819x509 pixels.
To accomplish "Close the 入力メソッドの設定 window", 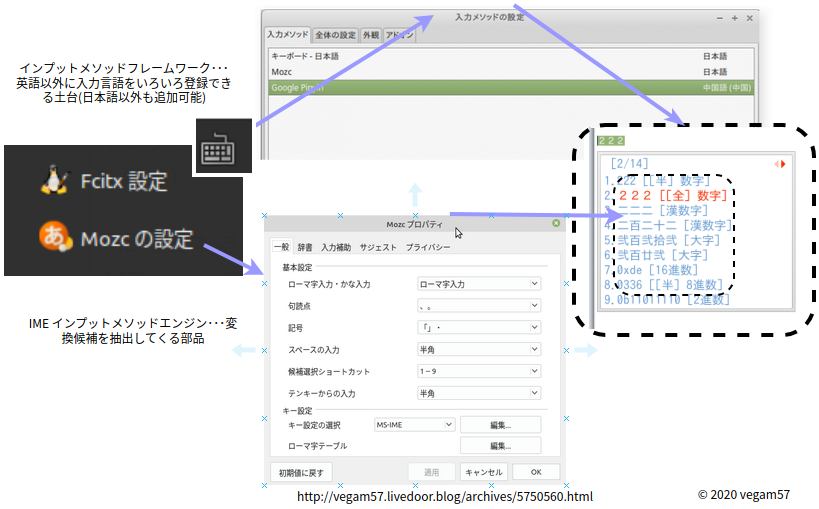I will tap(750, 18).
